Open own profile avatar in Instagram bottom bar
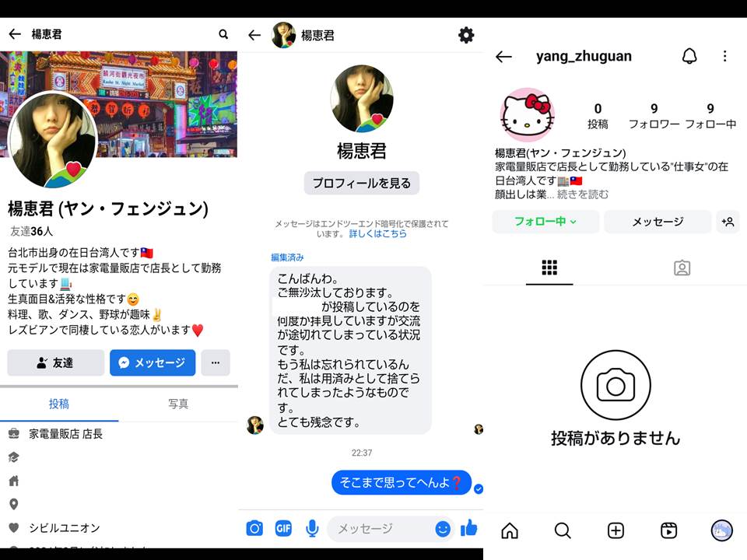The image size is (747, 560). (x=722, y=530)
